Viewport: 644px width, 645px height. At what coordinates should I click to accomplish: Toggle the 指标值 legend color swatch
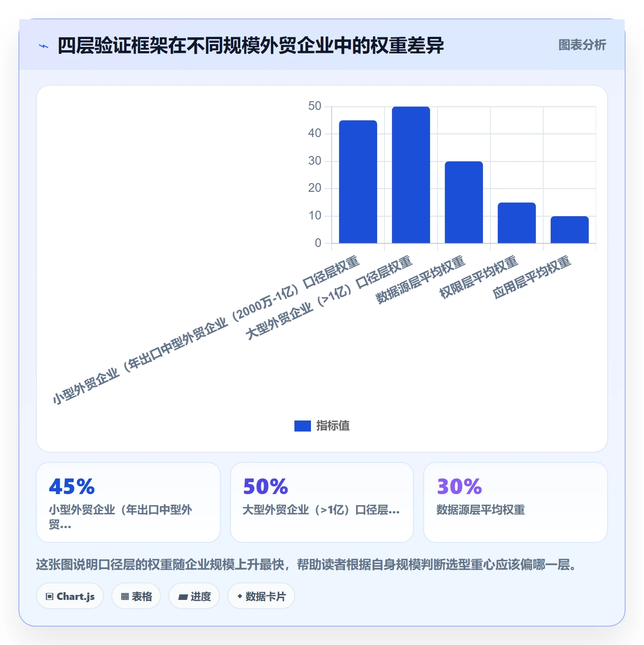pos(302,426)
